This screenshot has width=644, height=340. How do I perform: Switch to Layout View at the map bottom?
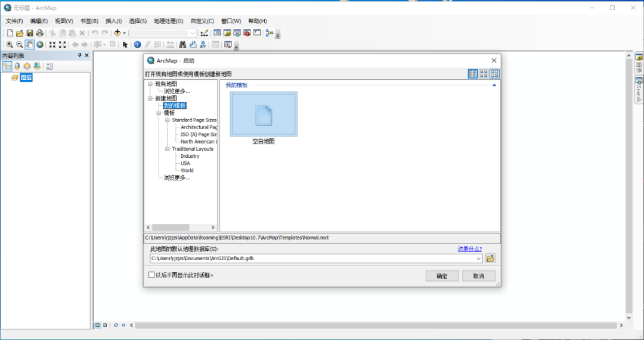click(105, 325)
